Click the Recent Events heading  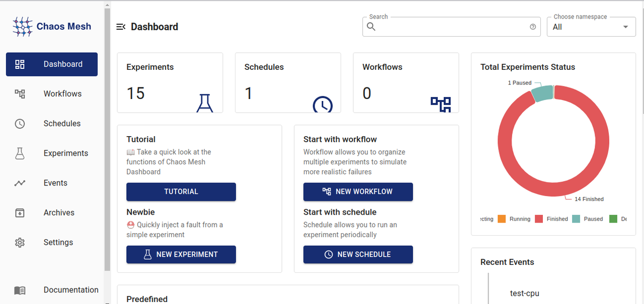pyautogui.click(x=507, y=262)
